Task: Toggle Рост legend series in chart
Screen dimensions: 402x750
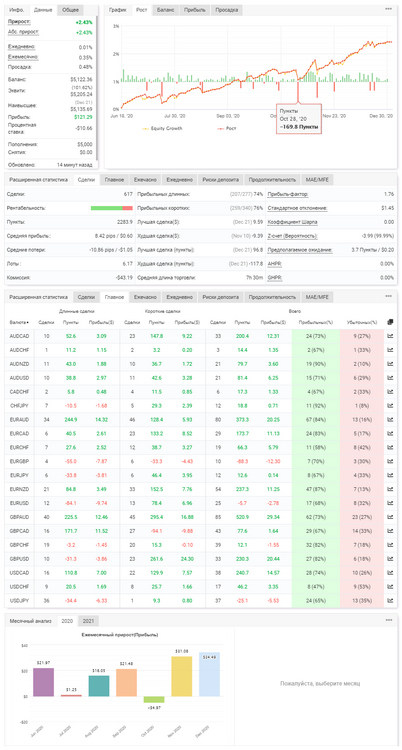Action: pos(226,128)
